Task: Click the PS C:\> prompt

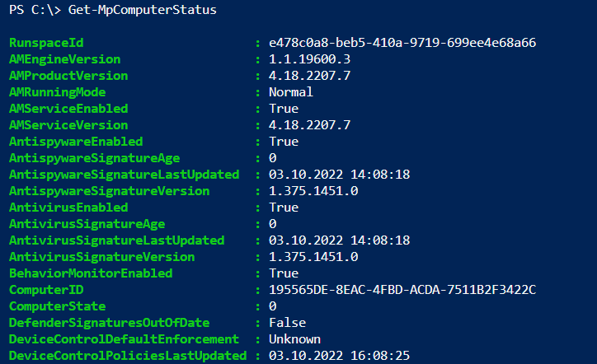Action: (x=31, y=10)
